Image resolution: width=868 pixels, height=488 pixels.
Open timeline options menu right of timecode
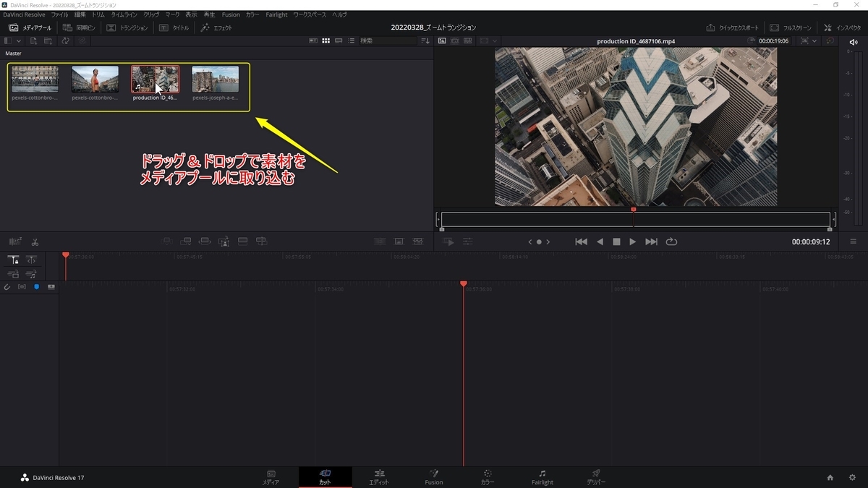(854, 241)
